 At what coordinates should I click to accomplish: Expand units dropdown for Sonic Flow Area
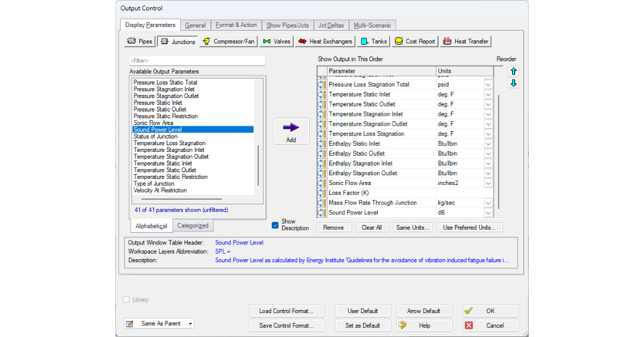(x=488, y=183)
